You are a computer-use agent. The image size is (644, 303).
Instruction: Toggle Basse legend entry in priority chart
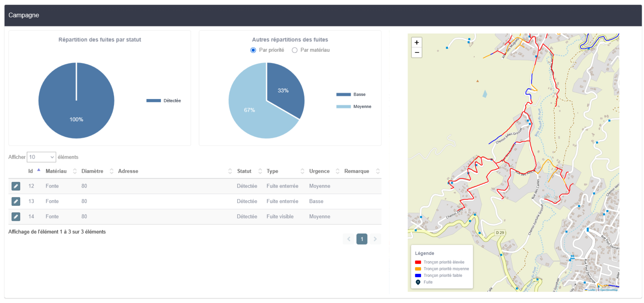[x=351, y=95]
